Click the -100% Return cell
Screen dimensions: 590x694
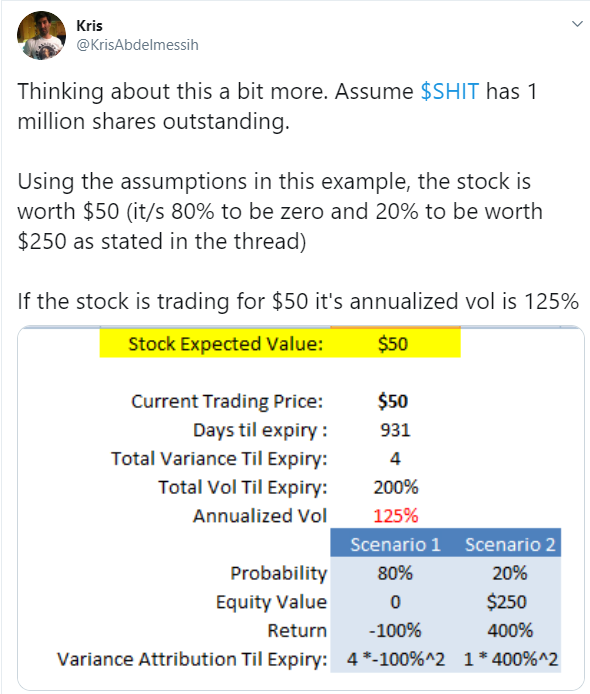point(395,630)
